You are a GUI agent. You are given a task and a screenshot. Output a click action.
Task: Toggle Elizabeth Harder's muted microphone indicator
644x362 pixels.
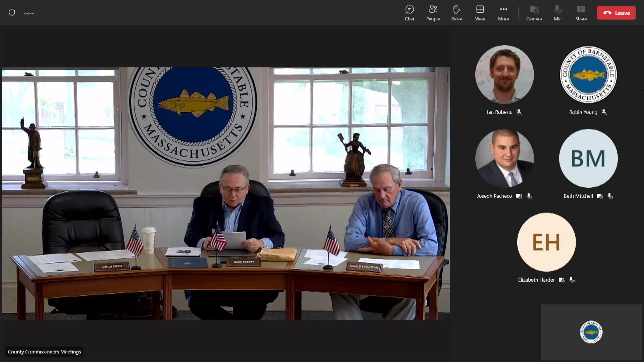(571, 280)
